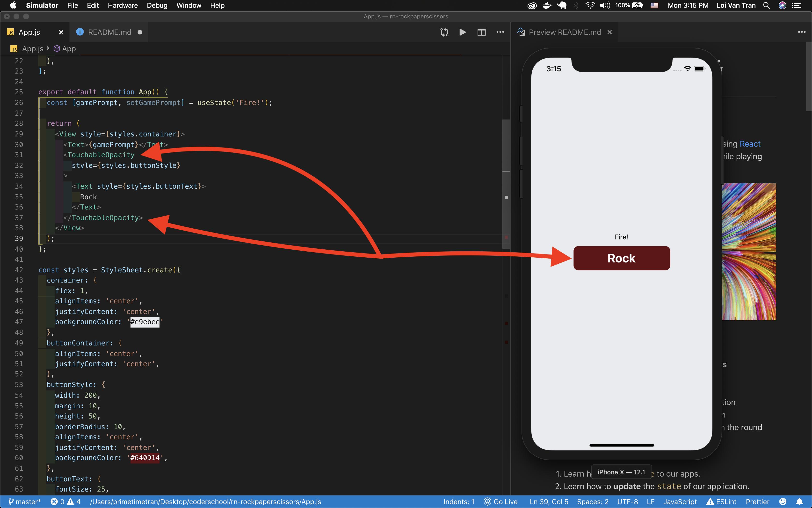Screen dimensions: 812x508
Task: Click line number 39 in the gutter
Action: click(19, 238)
